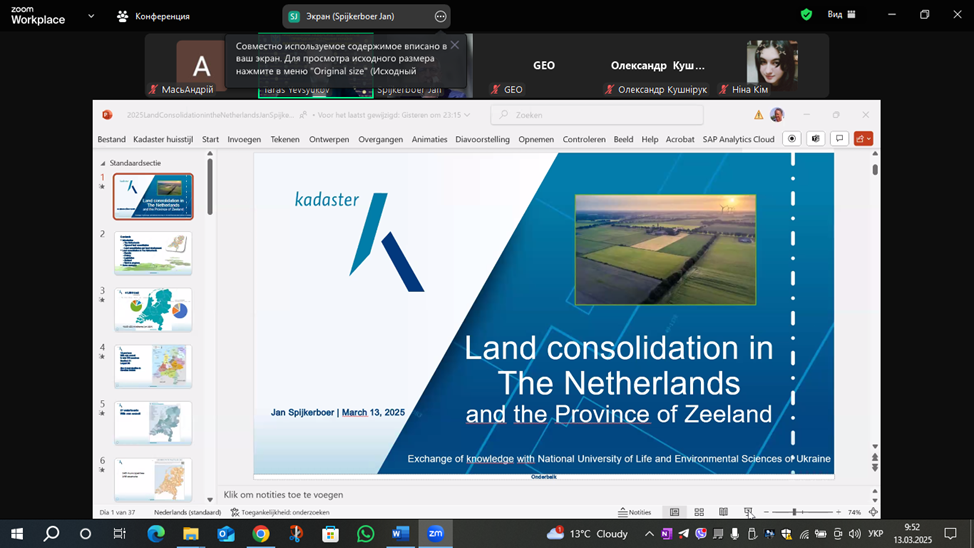Click 'Nederlands (standaard)' language status
Viewport: 974px width, 548px height.
[x=188, y=513]
